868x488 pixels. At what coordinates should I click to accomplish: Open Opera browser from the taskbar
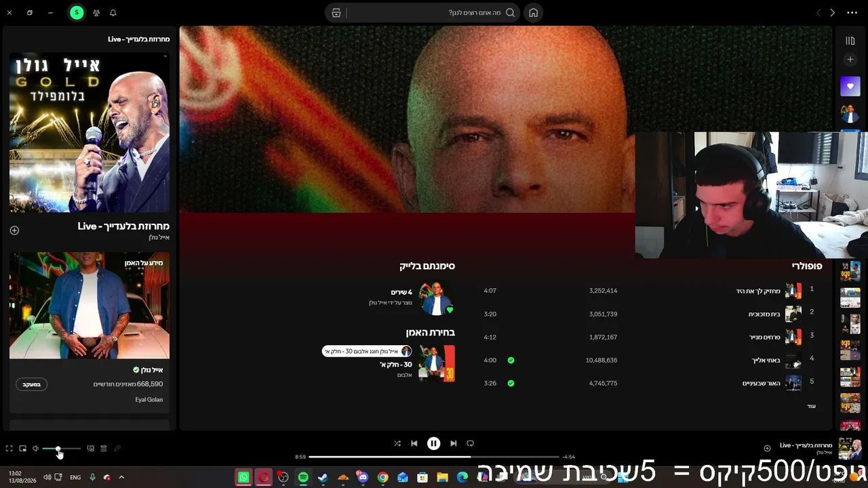pyautogui.click(x=263, y=477)
